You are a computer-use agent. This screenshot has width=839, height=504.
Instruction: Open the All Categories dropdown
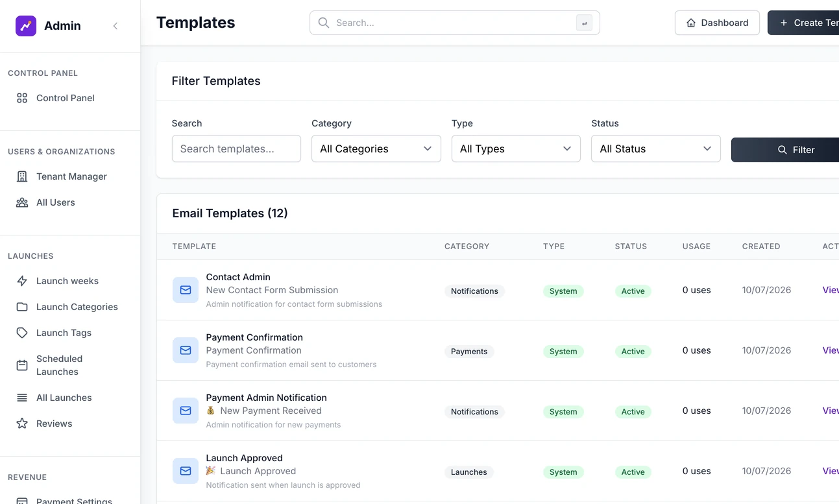[x=376, y=149]
